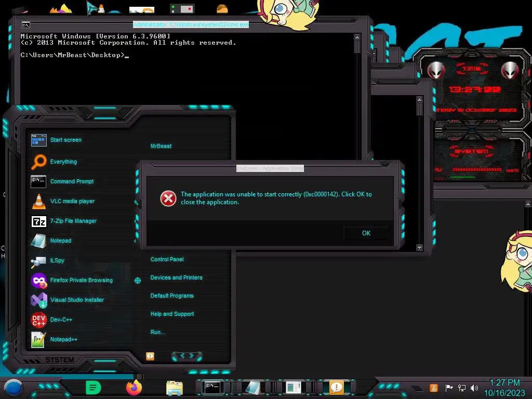The width and height of the screenshot is (532, 399).
Task: Click the red error icon in the dialog
Action: coord(168,198)
